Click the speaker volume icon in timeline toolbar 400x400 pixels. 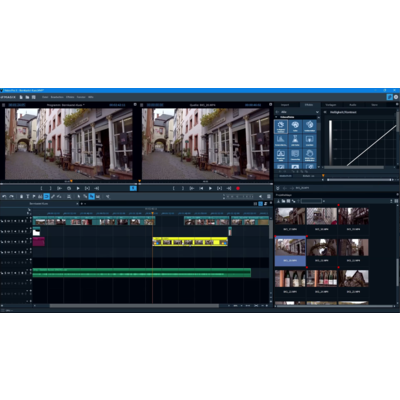pyautogui.click(x=260, y=197)
